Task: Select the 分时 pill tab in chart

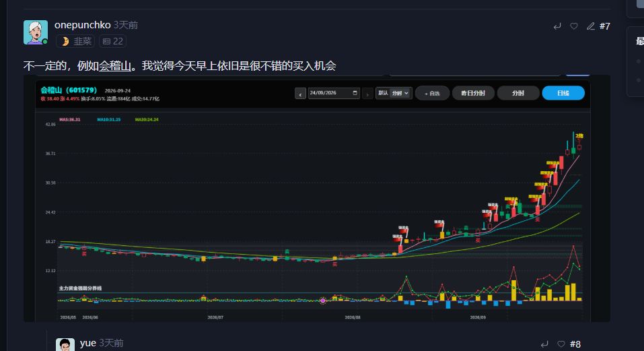Action: pos(518,93)
